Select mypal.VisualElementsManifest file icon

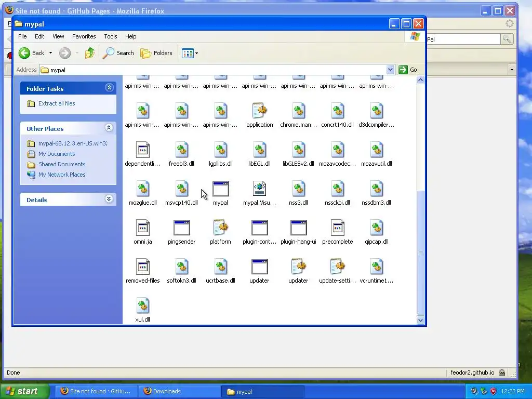click(x=260, y=189)
